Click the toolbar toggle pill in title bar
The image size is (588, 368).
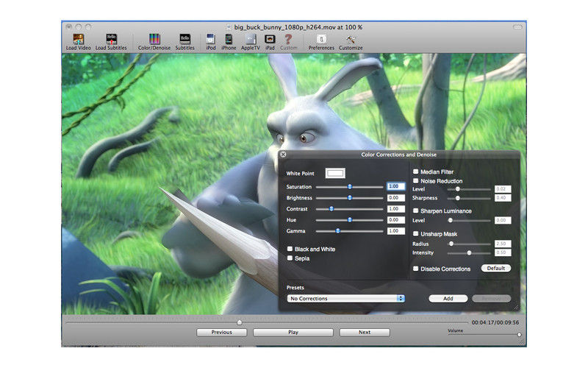(517, 27)
